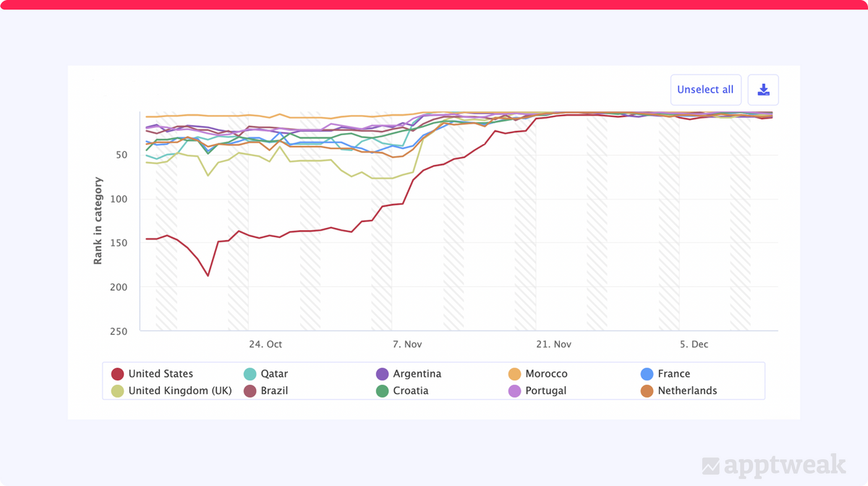868x486 pixels.
Task: Click the 7. Nov date label
Action: pyautogui.click(x=407, y=344)
